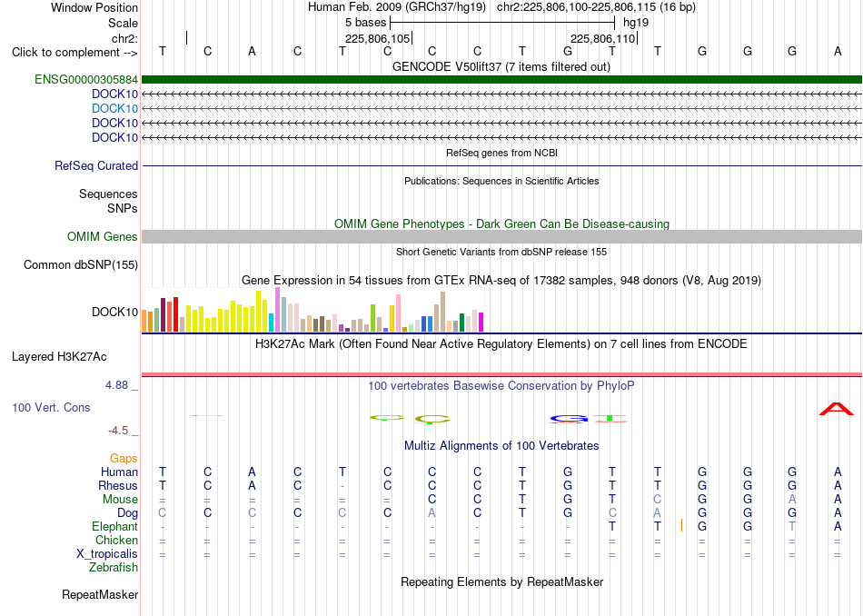Click the DOCK10 label beside the expression bar chart
This screenshot has height=616, width=863.
(x=114, y=313)
